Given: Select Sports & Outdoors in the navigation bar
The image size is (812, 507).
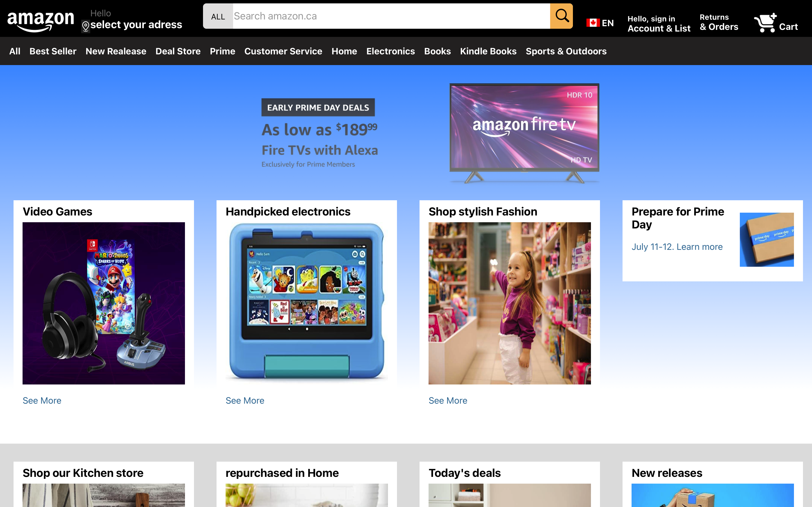Looking at the screenshot, I should coord(566,51).
